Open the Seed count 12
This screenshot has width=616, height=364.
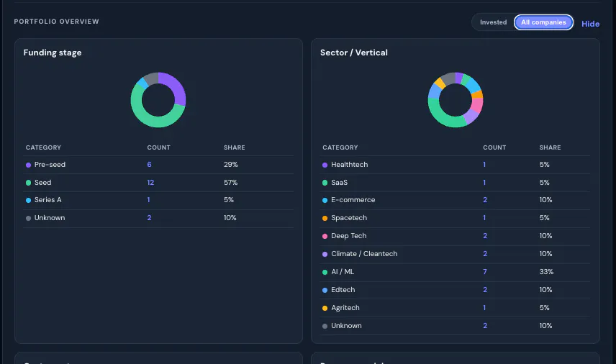pyautogui.click(x=150, y=183)
